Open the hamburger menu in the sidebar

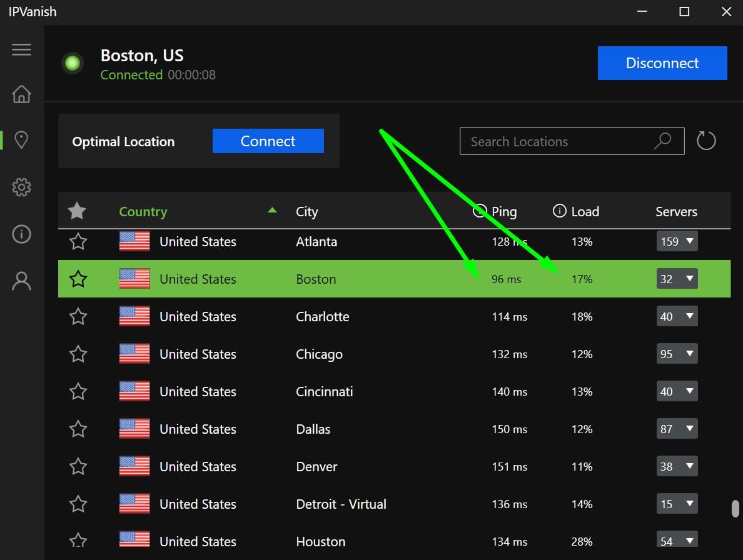pos(21,50)
